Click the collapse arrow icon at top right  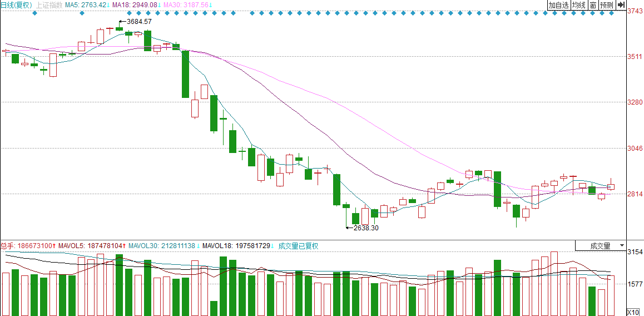pyautogui.click(x=621, y=5)
